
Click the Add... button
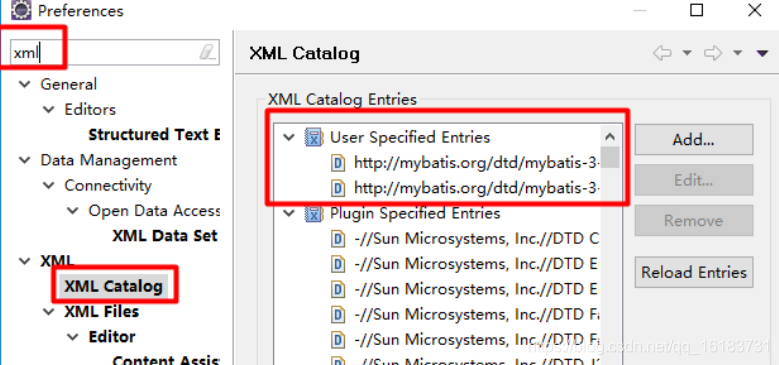click(x=694, y=140)
